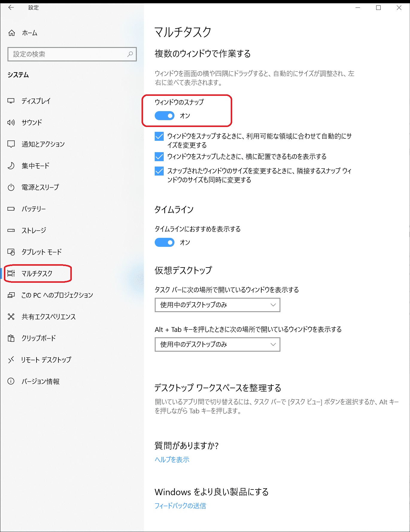Click the back arrow icon
The width and height of the screenshot is (410, 532).
[x=11, y=7]
